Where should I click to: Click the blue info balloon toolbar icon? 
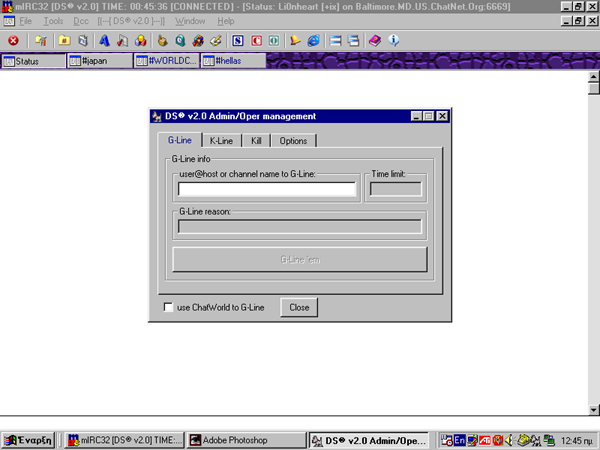[393, 40]
